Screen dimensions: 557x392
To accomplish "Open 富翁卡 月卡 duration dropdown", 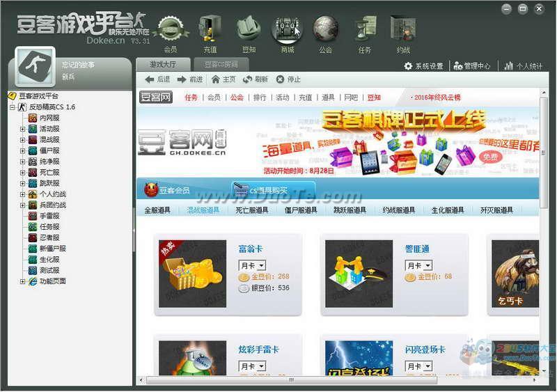I will tap(252, 265).
